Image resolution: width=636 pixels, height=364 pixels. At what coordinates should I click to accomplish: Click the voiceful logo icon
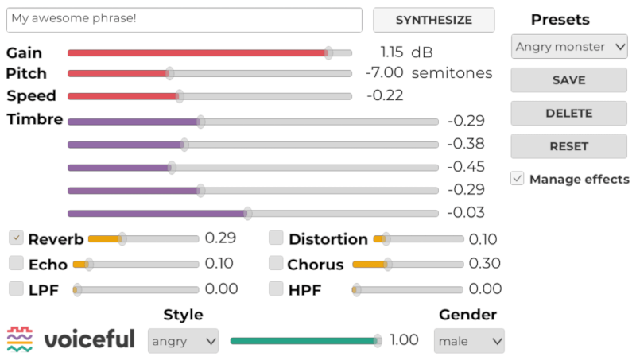(x=19, y=339)
